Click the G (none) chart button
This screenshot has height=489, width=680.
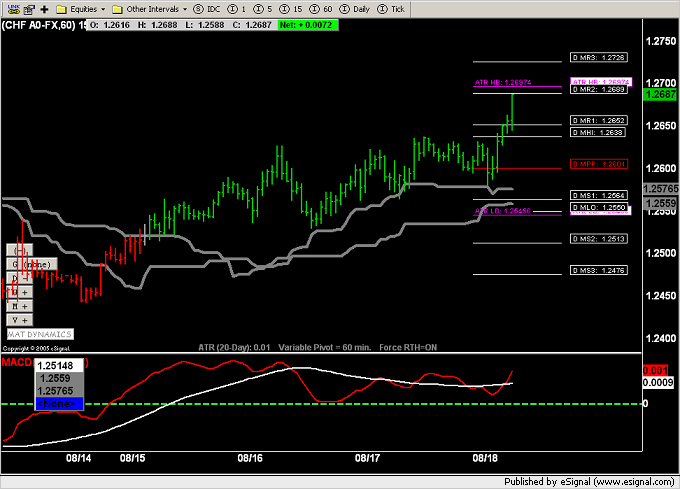32,264
